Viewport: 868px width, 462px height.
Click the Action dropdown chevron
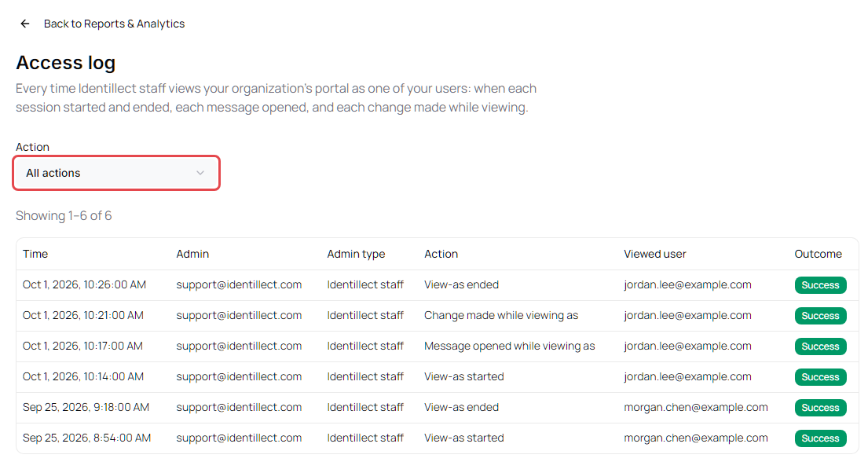point(200,173)
